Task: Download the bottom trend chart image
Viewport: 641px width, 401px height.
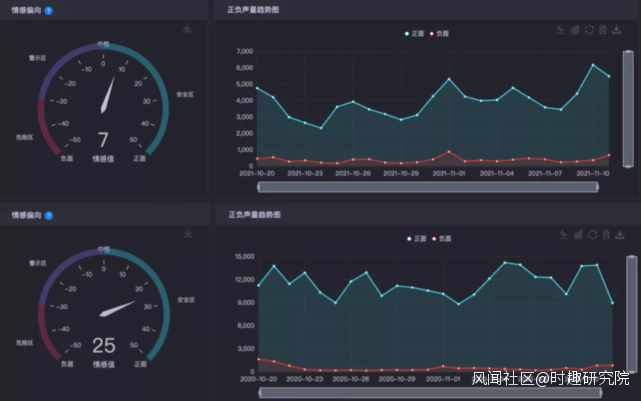Action: pyautogui.click(x=620, y=235)
